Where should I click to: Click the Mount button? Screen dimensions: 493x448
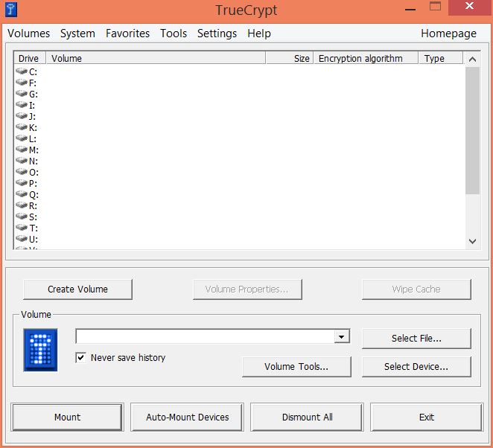click(67, 417)
